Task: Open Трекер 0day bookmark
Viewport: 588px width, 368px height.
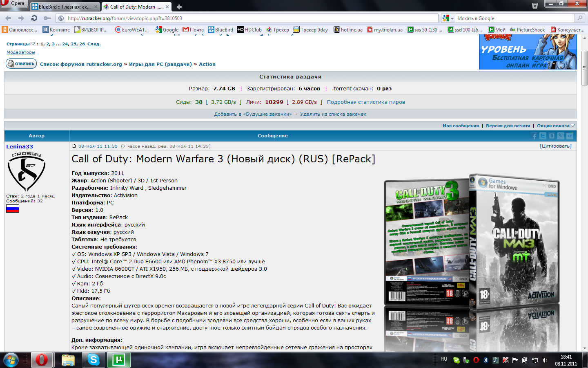Action: 311,29
